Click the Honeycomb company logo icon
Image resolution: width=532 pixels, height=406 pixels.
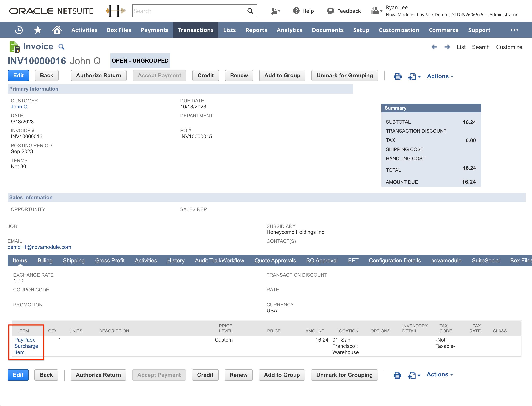pos(116,11)
